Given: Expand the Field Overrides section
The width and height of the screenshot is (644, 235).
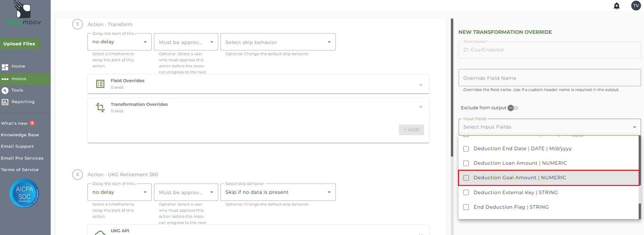Looking at the screenshot, I should 421,85.
